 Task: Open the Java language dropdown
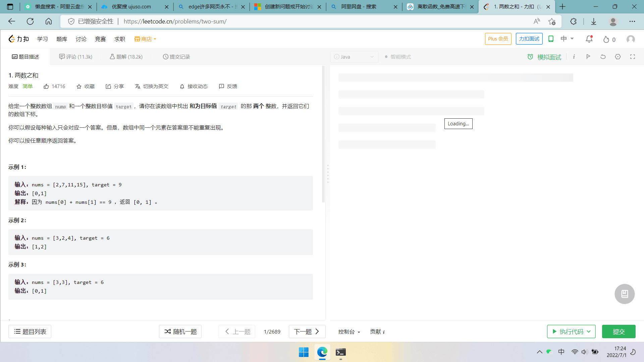pyautogui.click(x=354, y=57)
